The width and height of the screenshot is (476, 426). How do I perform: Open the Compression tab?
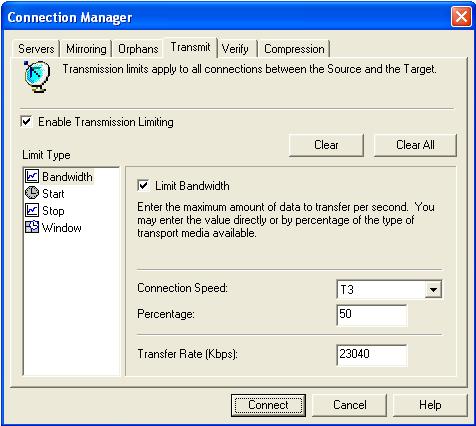(x=294, y=49)
